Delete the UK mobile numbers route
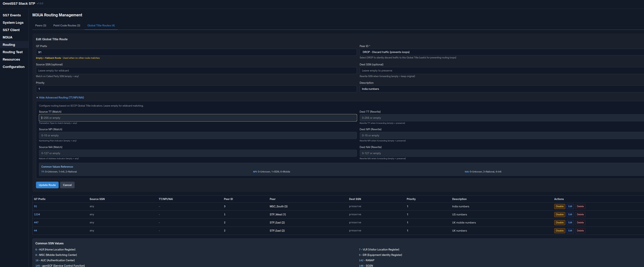Viewport: 644px width, 267px height. click(x=580, y=223)
